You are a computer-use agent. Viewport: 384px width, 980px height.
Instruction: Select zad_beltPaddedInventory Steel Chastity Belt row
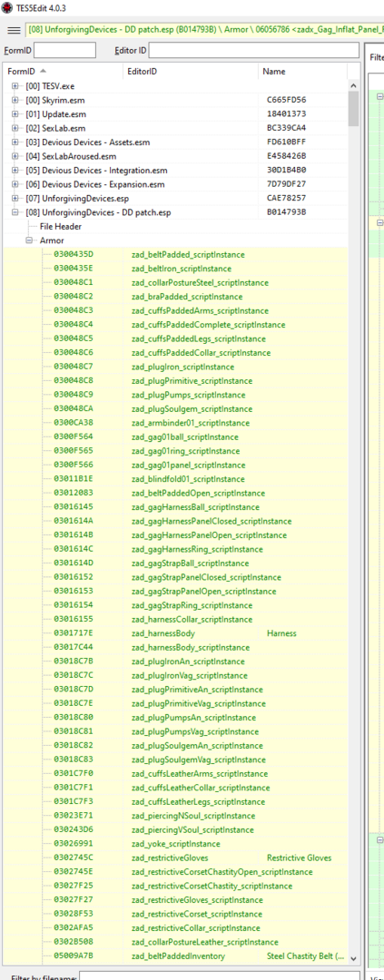pos(175,955)
